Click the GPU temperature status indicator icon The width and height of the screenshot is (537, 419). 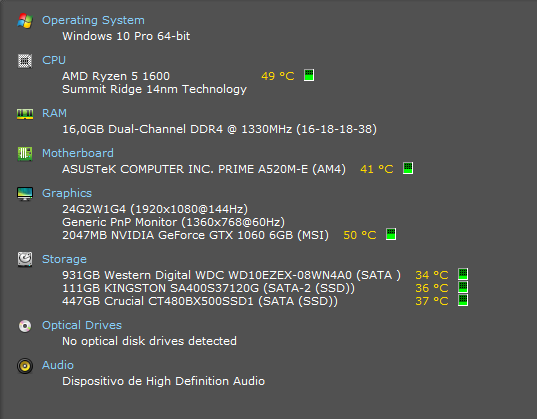point(391,234)
